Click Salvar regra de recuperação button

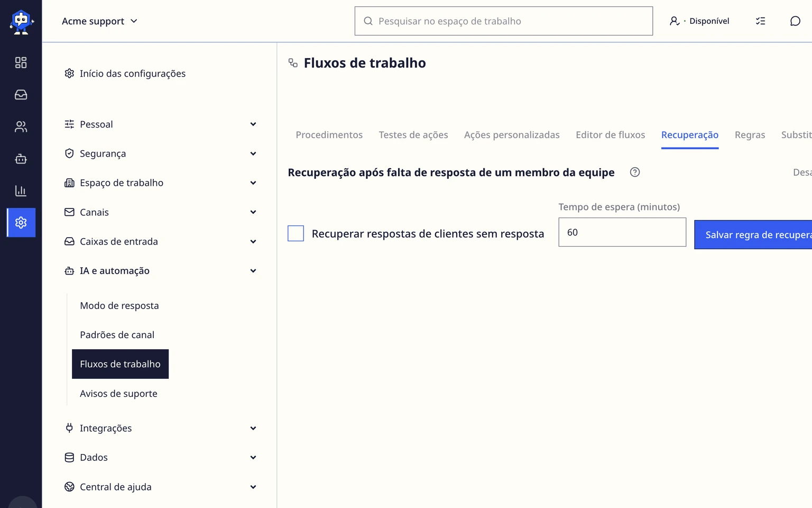753,234
